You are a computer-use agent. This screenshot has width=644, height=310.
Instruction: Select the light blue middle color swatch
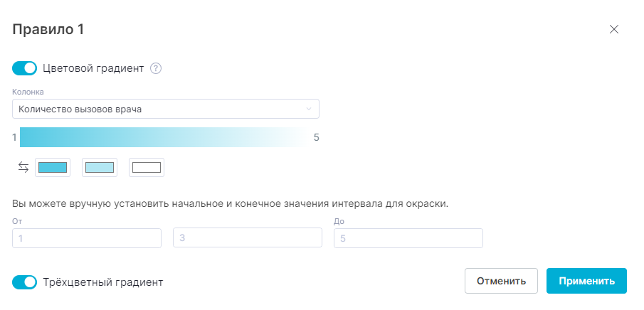coord(100,168)
